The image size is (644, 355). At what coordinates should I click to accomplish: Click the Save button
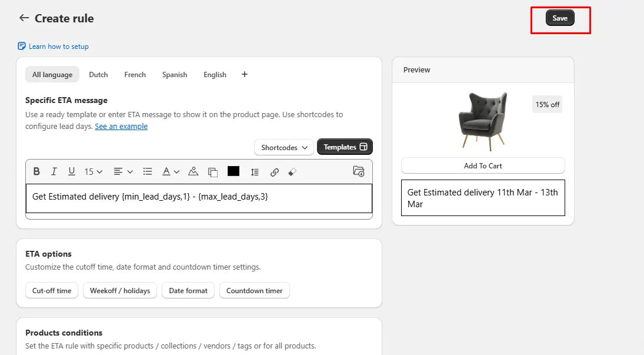(x=560, y=18)
